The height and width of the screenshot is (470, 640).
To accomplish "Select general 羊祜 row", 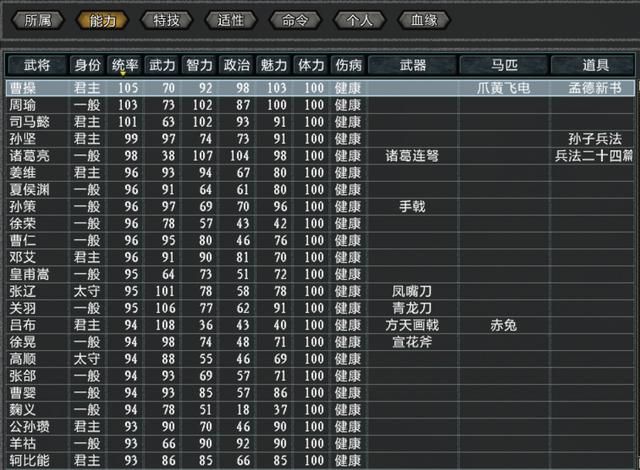I will tap(320, 444).
